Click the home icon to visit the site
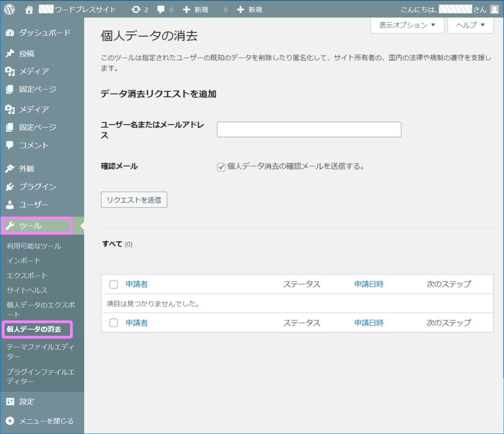This screenshot has height=434, width=504. pos(28,9)
